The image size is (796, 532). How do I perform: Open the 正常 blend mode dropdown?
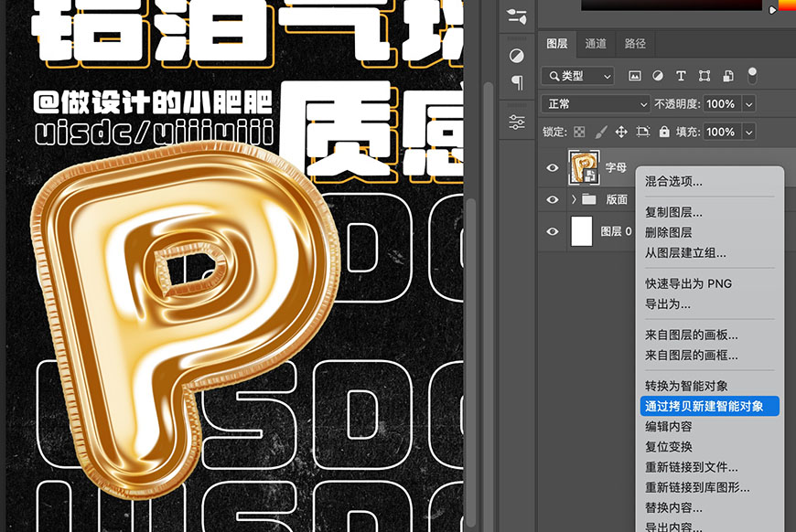coord(596,104)
